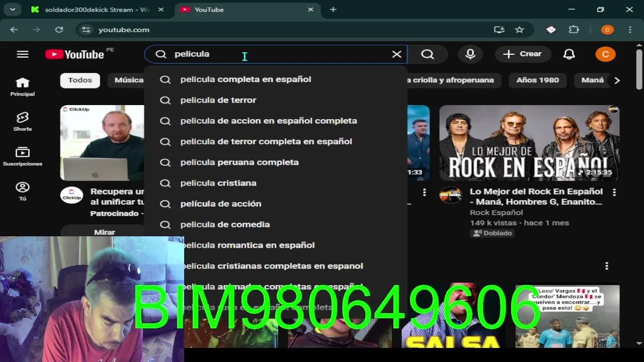644x362 pixels.
Task: Select the Años 1980 filter chip
Action: click(537, 80)
